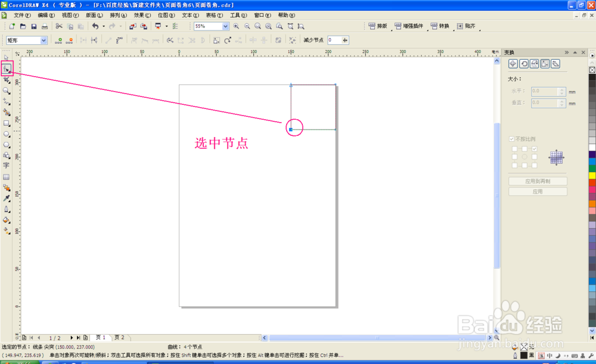Click the 应用 button in Transform docker
The height and width of the screenshot is (364, 596).
coord(537,191)
